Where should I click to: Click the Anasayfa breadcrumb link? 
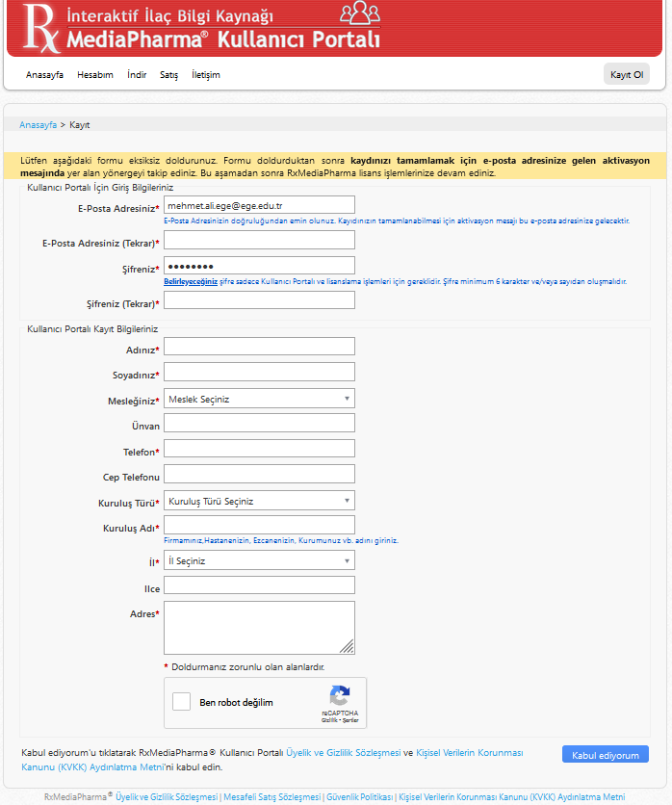(x=38, y=125)
